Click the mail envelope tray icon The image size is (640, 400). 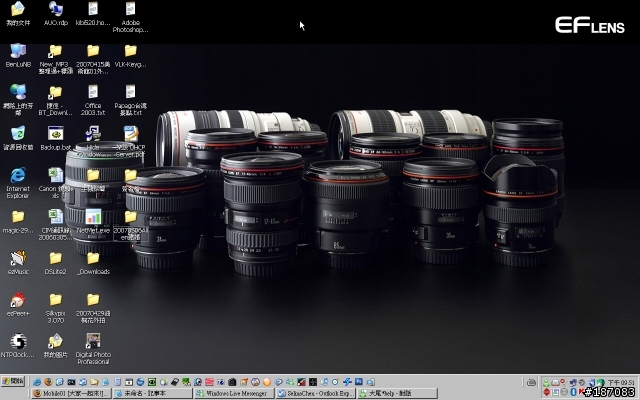[555, 383]
